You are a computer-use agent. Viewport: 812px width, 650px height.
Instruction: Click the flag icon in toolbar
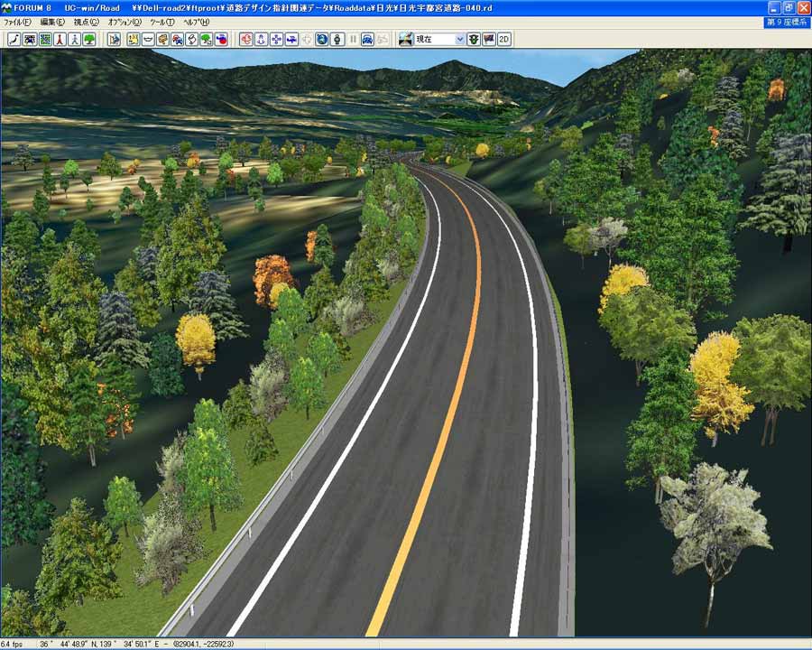tap(488, 40)
